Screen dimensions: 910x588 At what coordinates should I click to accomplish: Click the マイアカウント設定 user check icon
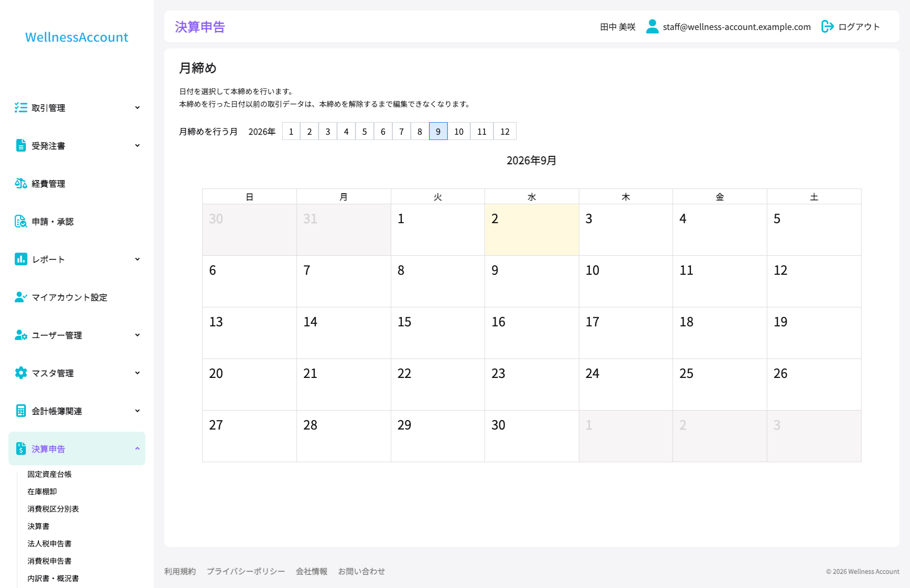pyautogui.click(x=21, y=297)
